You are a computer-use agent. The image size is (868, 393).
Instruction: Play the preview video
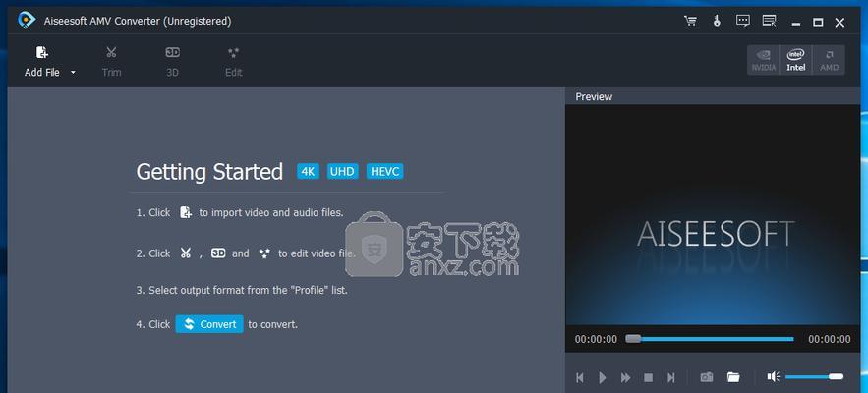(603, 377)
